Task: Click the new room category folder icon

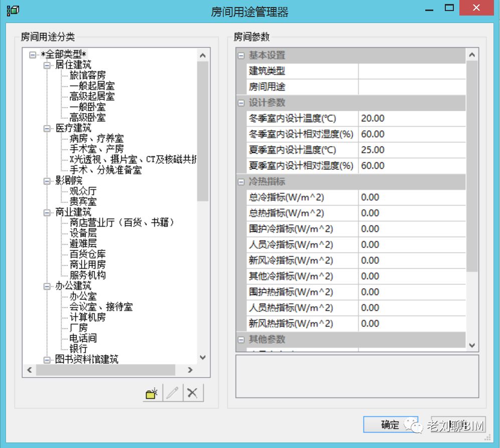Action: (152, 393)
